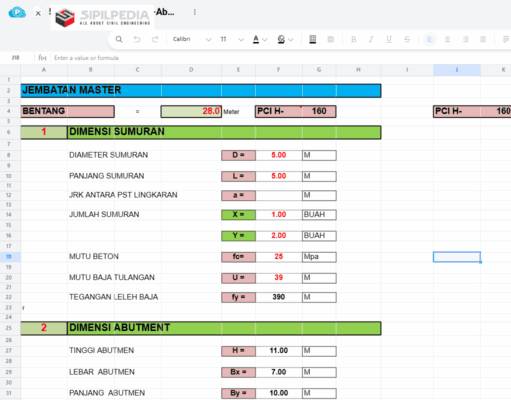Open the Calibri font family dropdown
This screenshot has width=511, height=400.
click(x=192, y=39)
